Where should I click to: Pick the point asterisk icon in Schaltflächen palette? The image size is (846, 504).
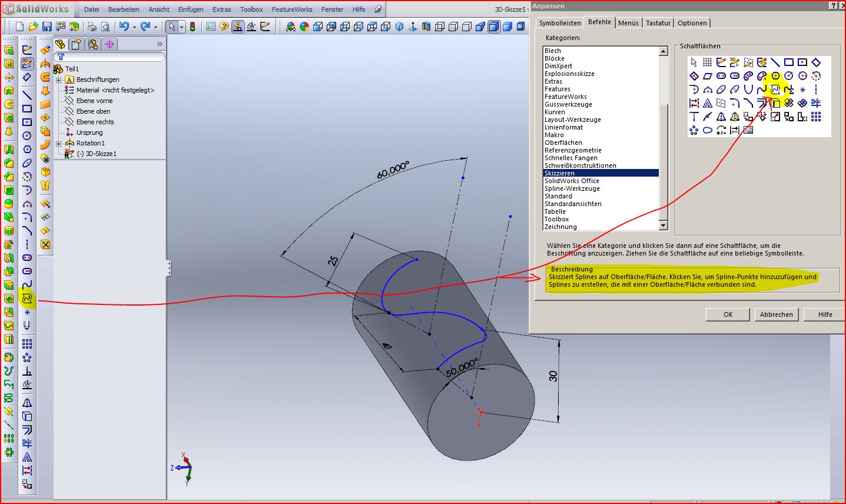(x=802, y=89)
